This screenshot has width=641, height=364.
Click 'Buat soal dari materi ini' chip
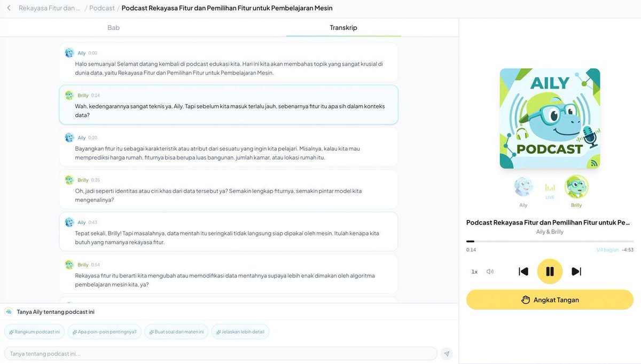(176, 332)
